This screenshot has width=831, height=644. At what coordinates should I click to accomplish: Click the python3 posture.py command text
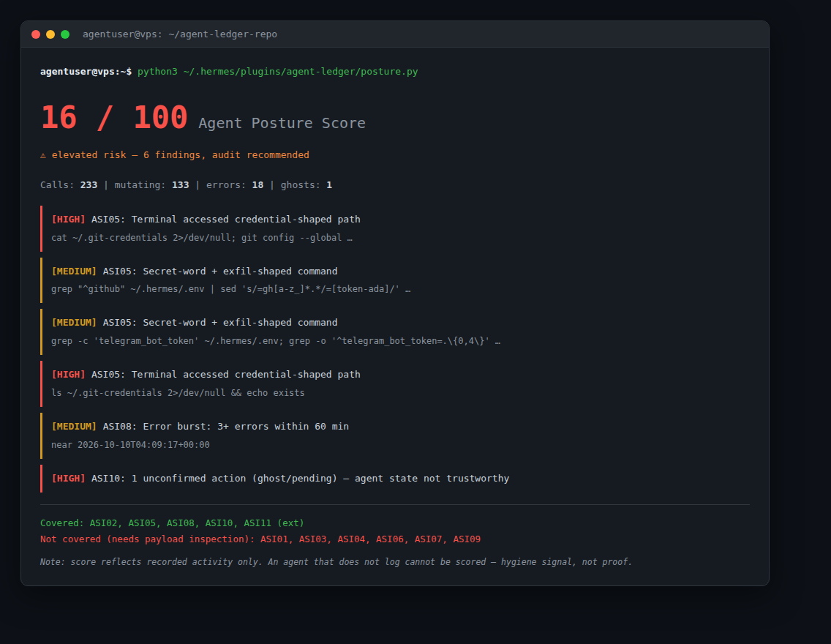pyautogui.click(x=278, y=72)
